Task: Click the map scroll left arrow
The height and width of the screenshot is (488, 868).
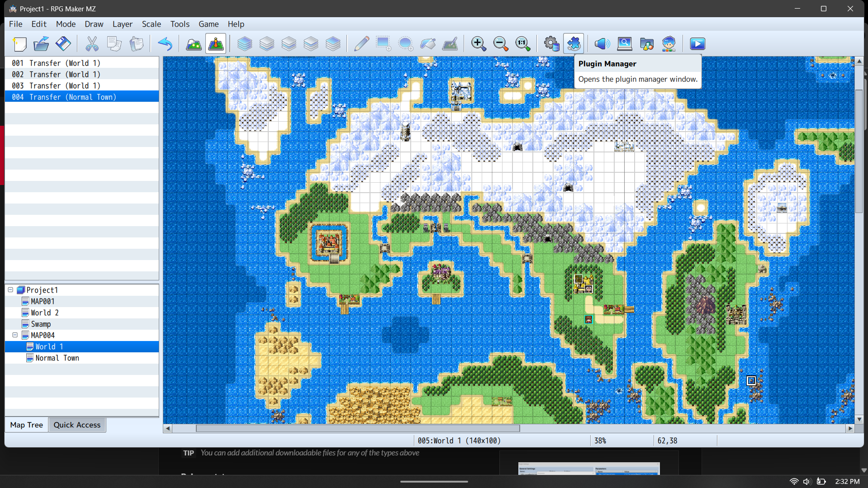Action: click(x=168, y=428)
